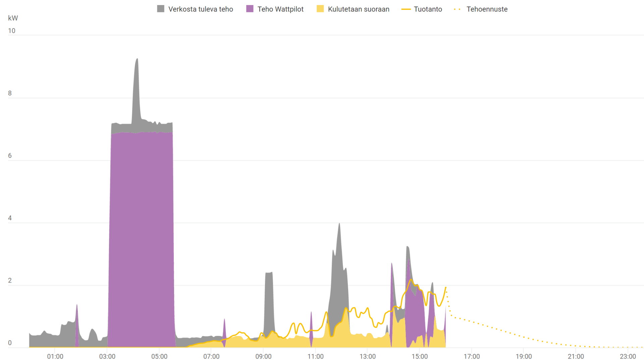Screen dimensions: 644x362
Task: Click the solid yellow Tuotanto line marker
Action: click(406, 9)
